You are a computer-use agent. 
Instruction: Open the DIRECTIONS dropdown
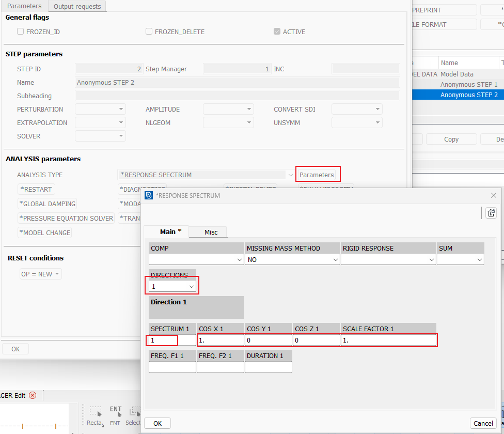point(172,286)
